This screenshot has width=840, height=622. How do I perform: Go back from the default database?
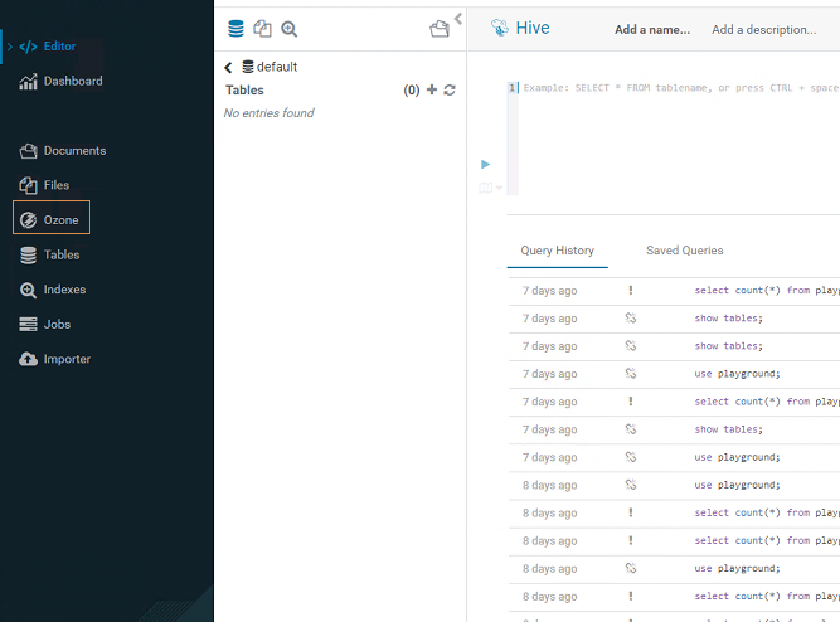[x=228, y=67]
